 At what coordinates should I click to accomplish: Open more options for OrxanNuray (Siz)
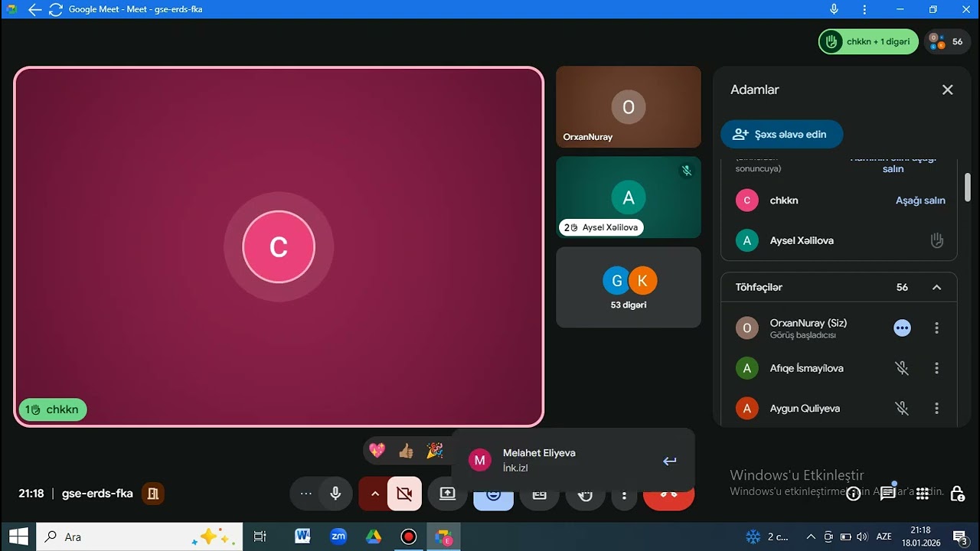coord(936,328)
